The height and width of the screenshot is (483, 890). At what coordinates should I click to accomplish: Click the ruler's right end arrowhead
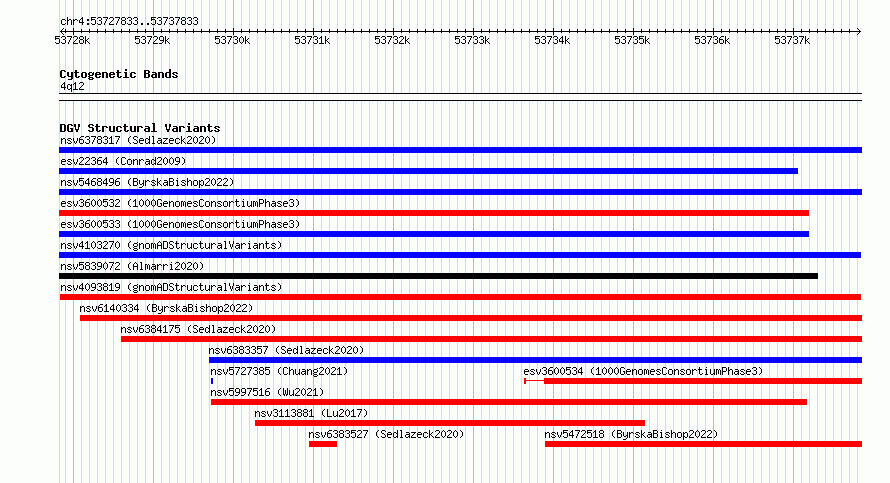[859, 31]
